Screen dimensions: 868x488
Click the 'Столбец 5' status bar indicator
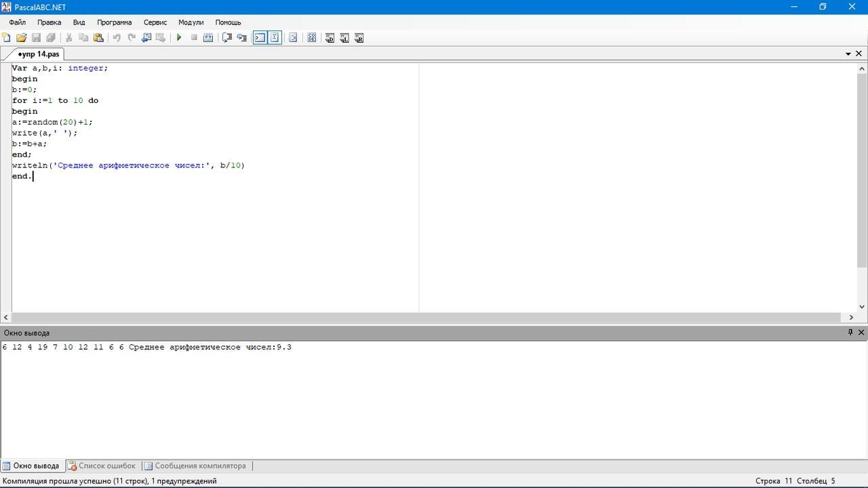[x=816, y=481]
